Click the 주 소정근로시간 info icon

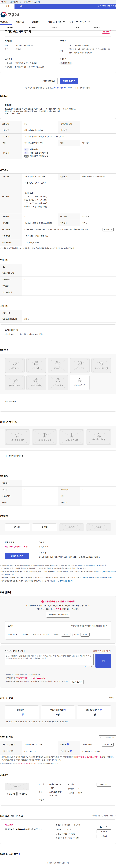pos(39,183)
